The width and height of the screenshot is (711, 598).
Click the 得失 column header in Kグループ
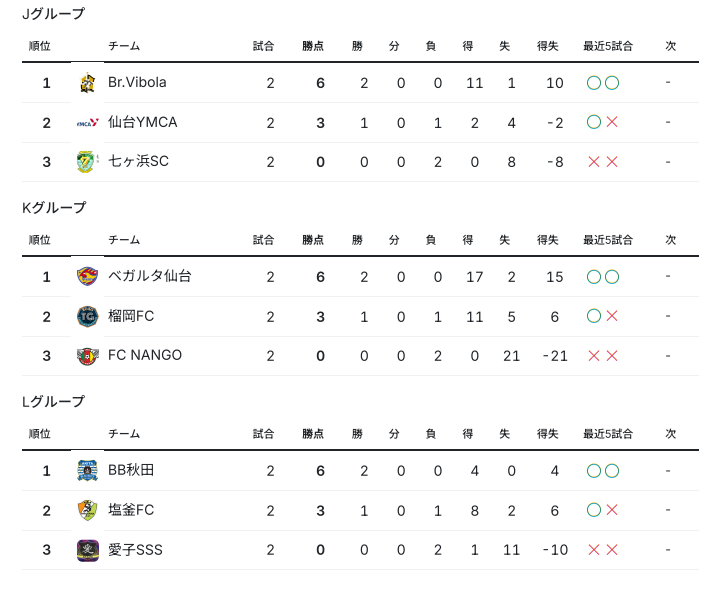[x=547, y=240]
